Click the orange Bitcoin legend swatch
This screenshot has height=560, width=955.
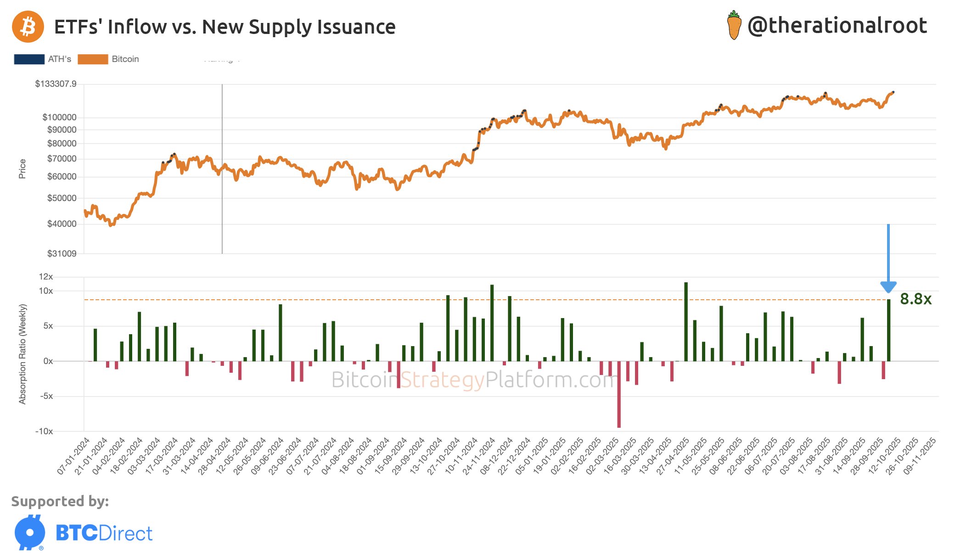pos(93,59)
